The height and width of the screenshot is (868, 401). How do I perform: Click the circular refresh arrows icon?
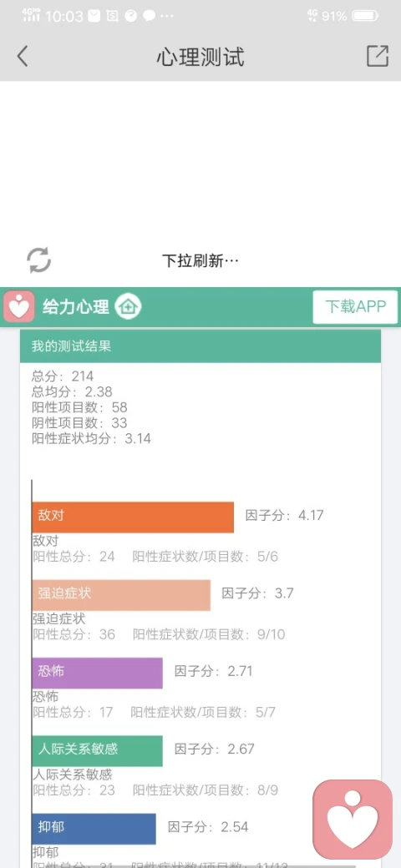tap(38, 260)
